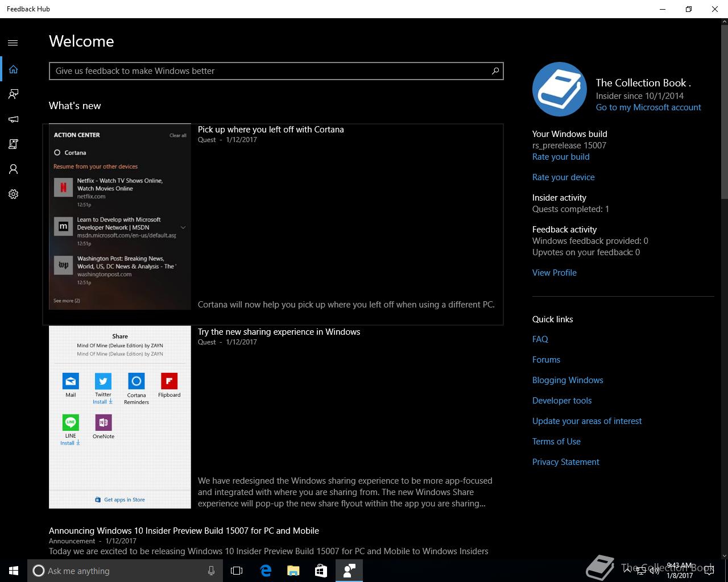Click 'rs_prerelease 15007' build text
728x582 pixels.
[x=569, y=145]
